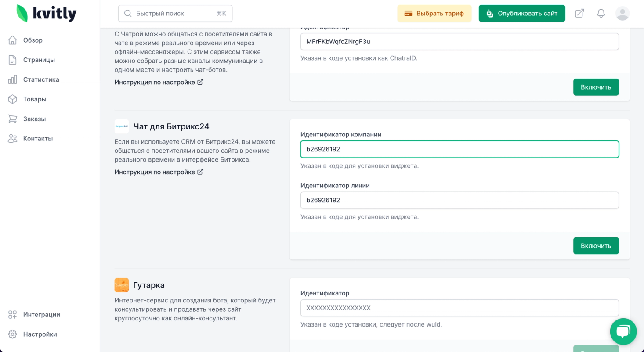Click Опубликовать сайт button
Viewport: 644px width, 352px height.
point(521,13)
